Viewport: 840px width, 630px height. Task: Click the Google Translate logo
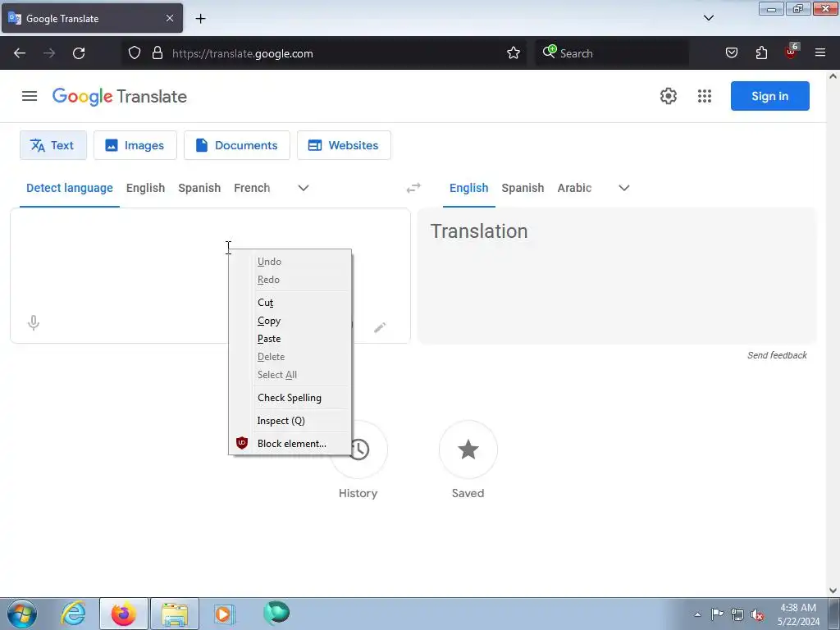[120, 97]
